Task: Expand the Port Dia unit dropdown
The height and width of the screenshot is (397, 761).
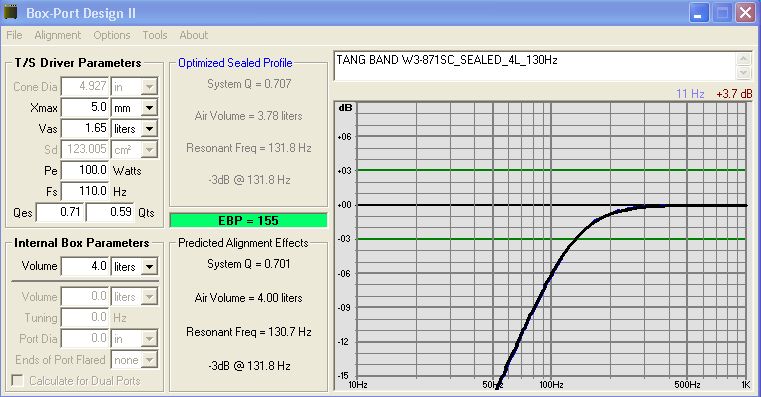Action: click(x=149, y=339)
